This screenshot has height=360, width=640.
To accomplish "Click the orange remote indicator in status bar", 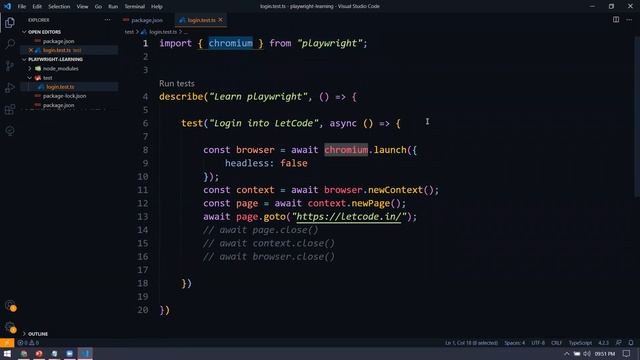I will pyautogui.click(x=7, y=343).
